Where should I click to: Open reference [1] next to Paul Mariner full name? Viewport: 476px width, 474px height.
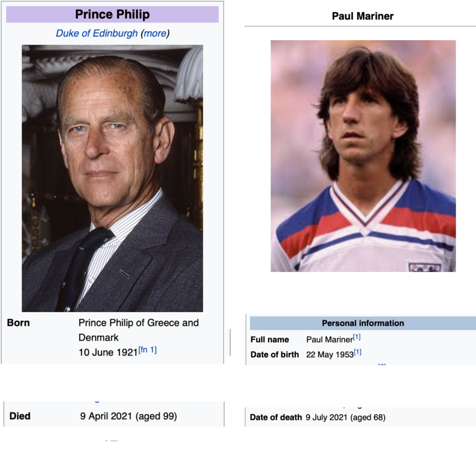pos(357,337)
